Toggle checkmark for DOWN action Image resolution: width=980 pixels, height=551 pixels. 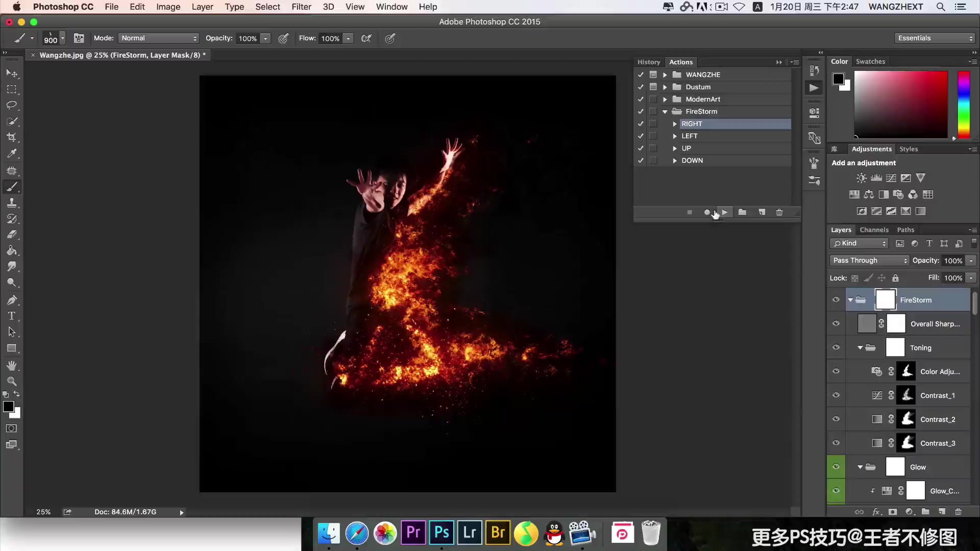[x=641, y=160]
